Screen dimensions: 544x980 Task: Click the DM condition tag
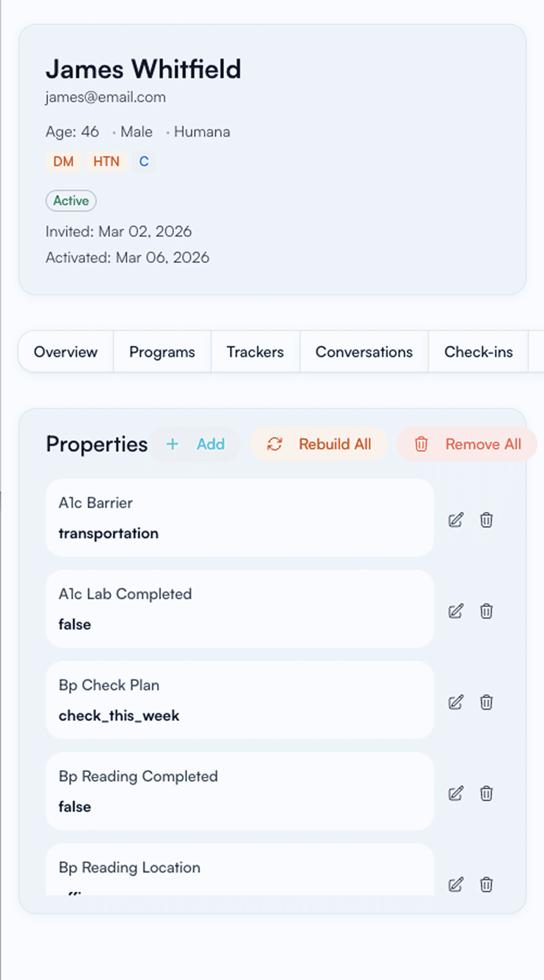coord(64,161)
